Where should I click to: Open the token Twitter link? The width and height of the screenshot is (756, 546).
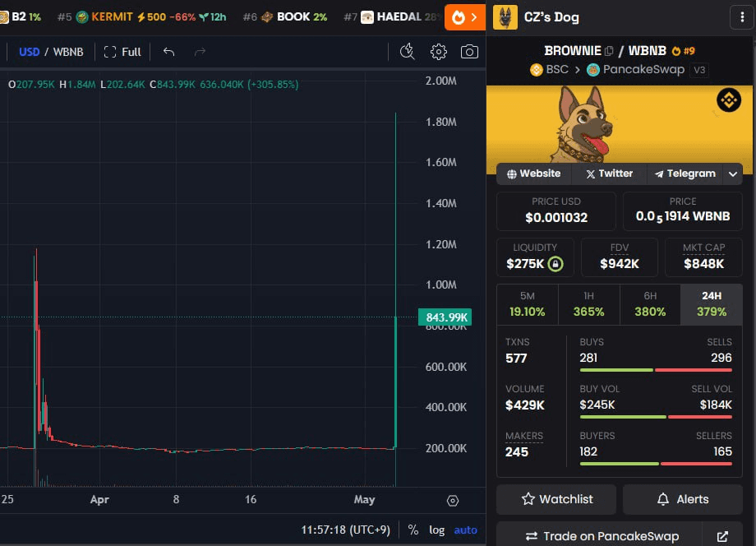(609, 174)
